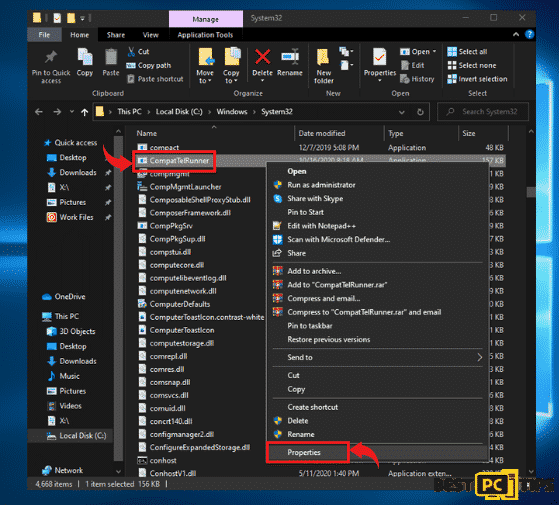Viewport: 559px width, 505px height.
Task: Go back with left arrow
Action: [39, 112]
